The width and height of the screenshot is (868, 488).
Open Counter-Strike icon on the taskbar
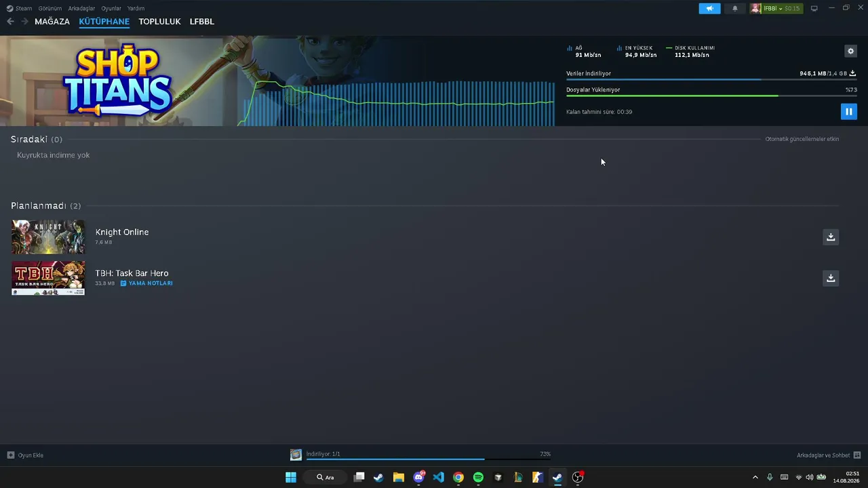[x=538, y=477]
